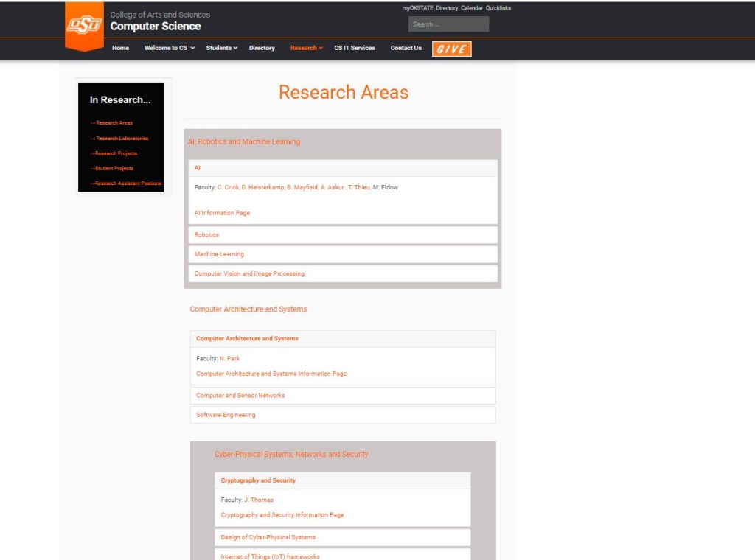
Task: Open the Calendar link
Action: click(x=470, y=7)
